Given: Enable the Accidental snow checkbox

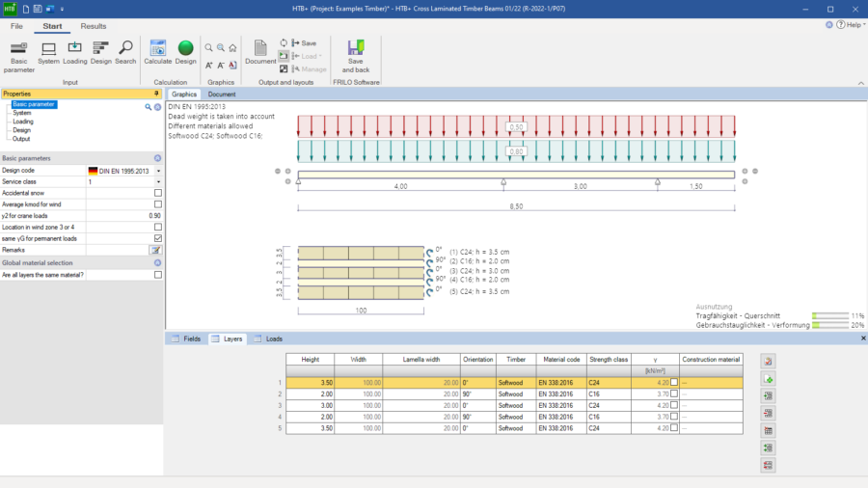Looking at the screenshot, I should 158,193.
